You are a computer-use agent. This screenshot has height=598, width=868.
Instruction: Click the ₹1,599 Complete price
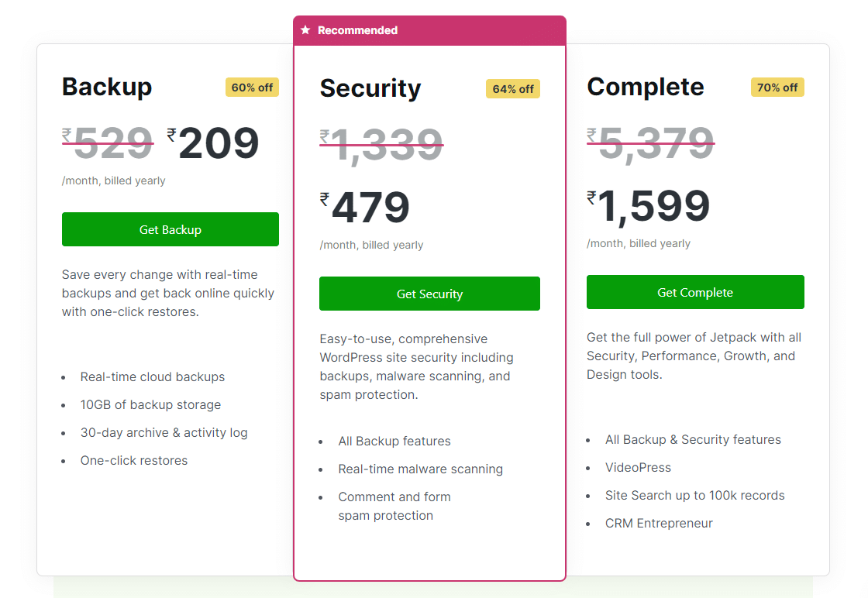[x=649, y=206]
